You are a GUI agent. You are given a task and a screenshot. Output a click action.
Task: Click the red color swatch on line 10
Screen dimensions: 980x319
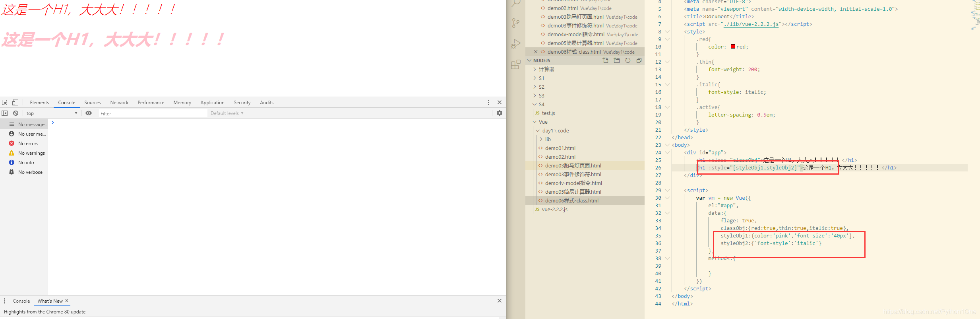pyautogui.click(x=733, y=47)
